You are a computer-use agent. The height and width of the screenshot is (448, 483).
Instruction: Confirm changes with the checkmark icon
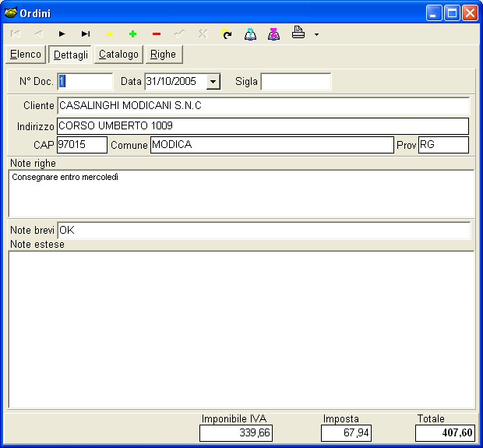tap(180, 34)
